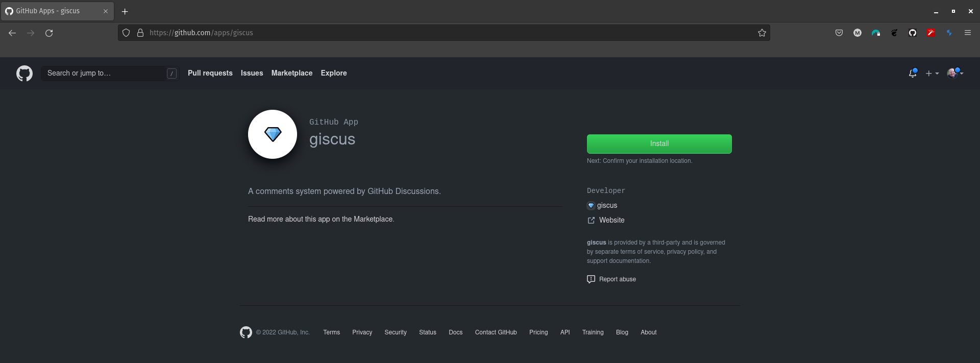This screenshot has height=363, width=980.
Task: Open the Status footer link
Action: 428,332
